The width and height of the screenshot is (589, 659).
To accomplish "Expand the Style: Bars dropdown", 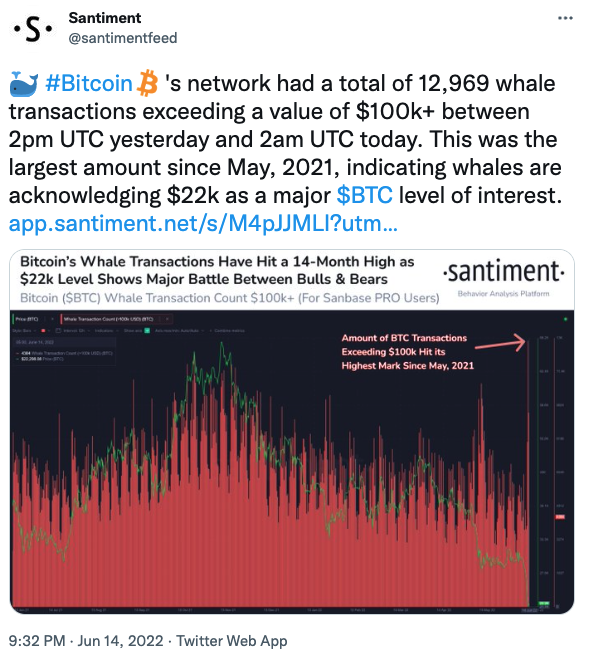I will click(x=24, y=331).
